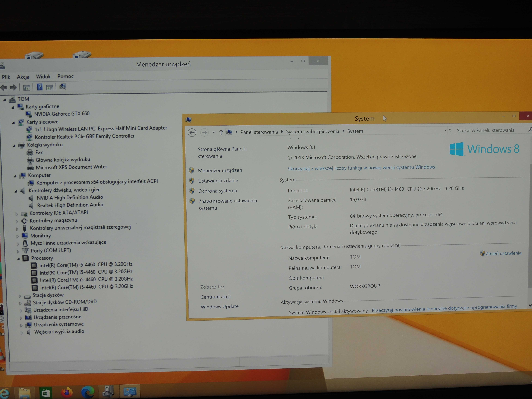This screenshot has height=399, width=532.
Task: Expand Porty (COM i LPT) node
Action: coord(18,252)
